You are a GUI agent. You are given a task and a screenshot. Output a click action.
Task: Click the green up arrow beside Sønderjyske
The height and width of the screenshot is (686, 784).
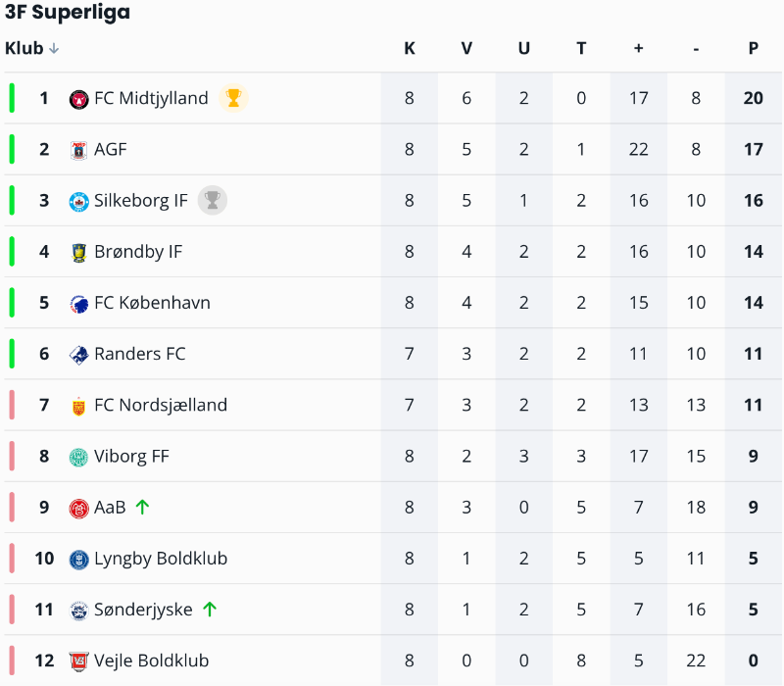(x=209, y=609)
